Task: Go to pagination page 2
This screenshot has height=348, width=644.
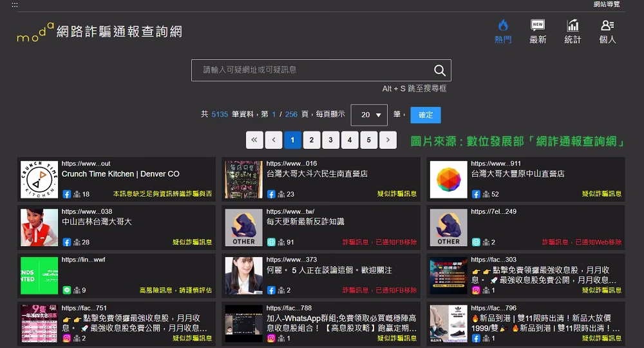Action: 312,140
